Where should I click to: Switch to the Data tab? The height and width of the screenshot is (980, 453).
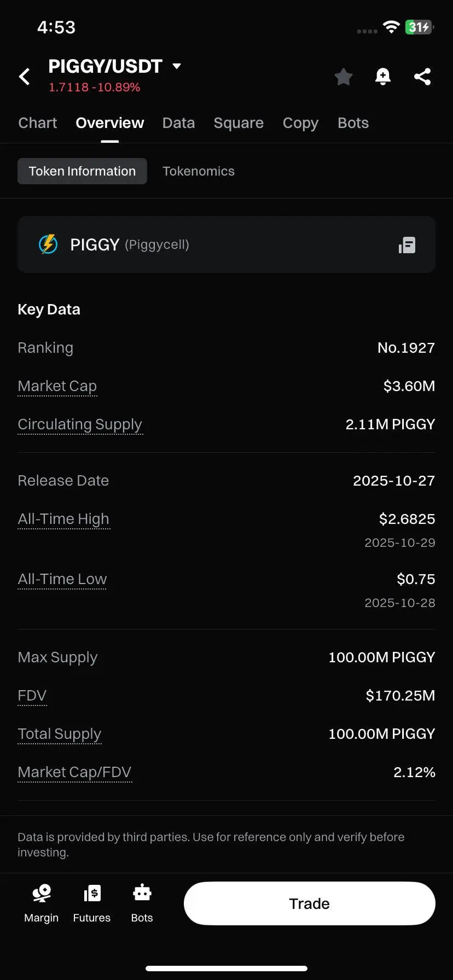[178, 123]
